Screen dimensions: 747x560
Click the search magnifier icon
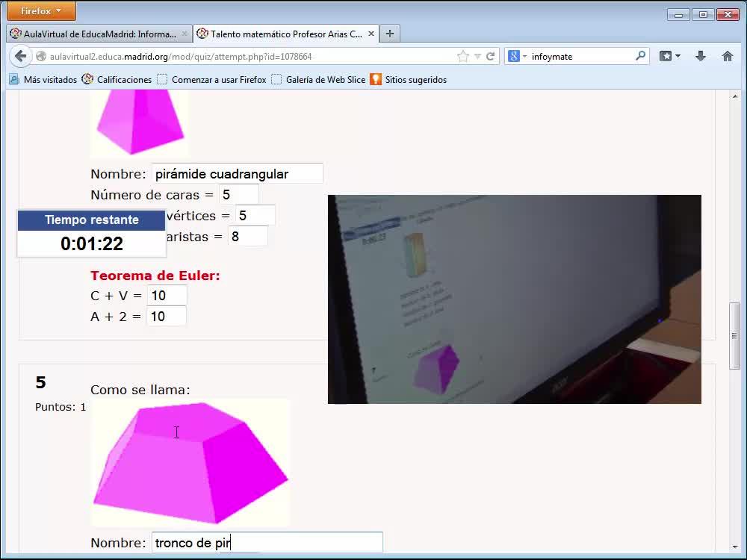tap(640, 56)
